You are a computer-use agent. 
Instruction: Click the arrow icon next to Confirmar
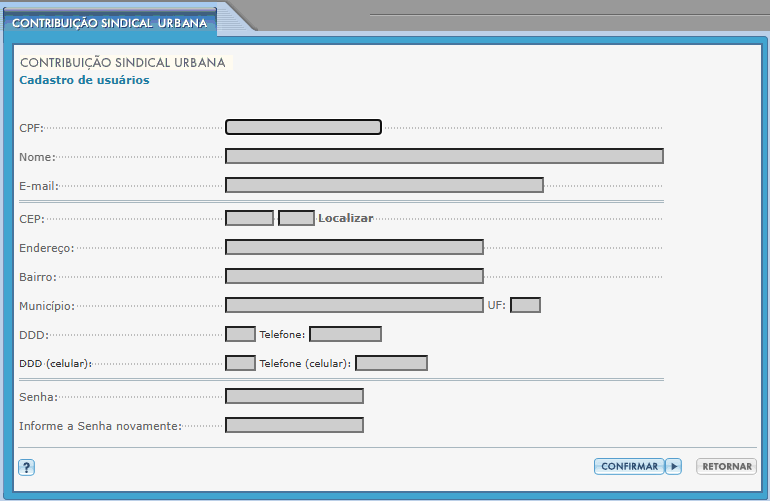[x=674, y=466]
